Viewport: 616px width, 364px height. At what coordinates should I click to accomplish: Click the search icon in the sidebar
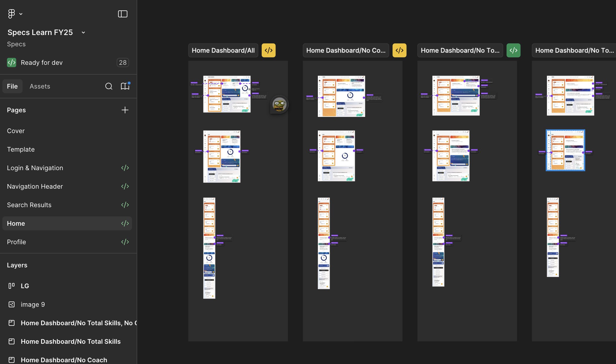[x=109, y=86]
